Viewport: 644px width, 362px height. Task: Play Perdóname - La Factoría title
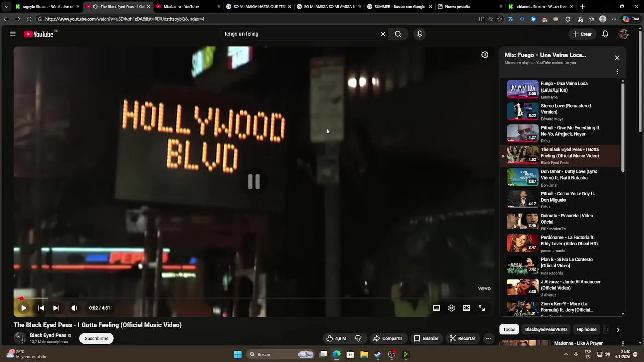(x=569, y=240)
